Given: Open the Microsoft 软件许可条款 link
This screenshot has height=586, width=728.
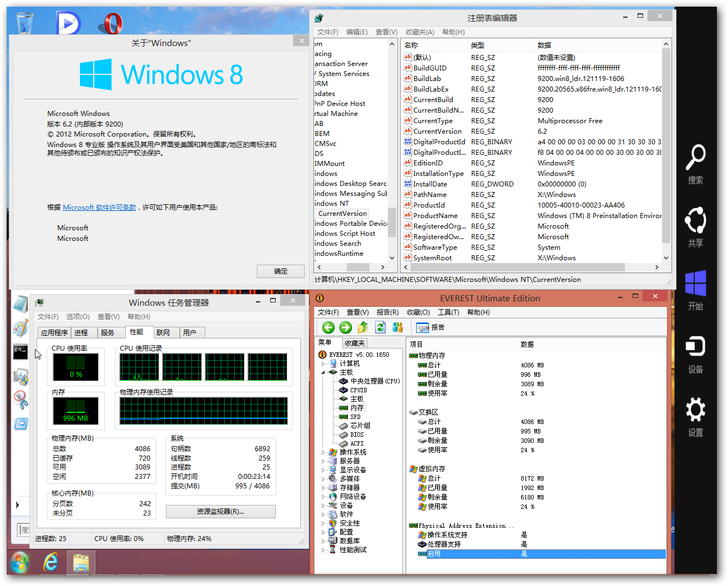Looking at the screenshot, I should (99, 207).
